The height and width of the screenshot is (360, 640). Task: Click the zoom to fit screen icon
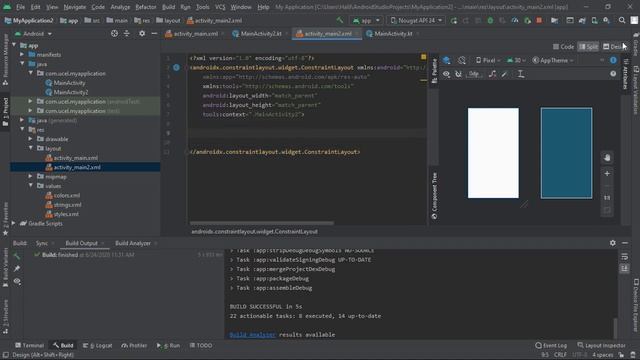tap(607, 210)
